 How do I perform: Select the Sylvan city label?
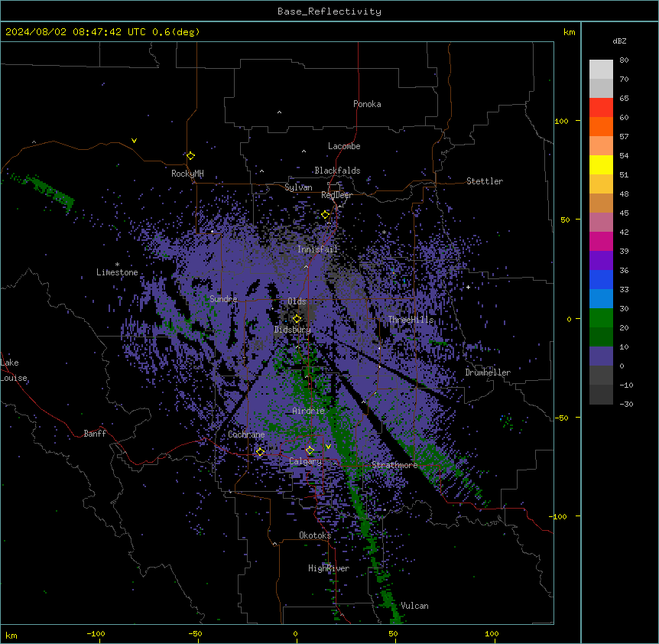298,187
